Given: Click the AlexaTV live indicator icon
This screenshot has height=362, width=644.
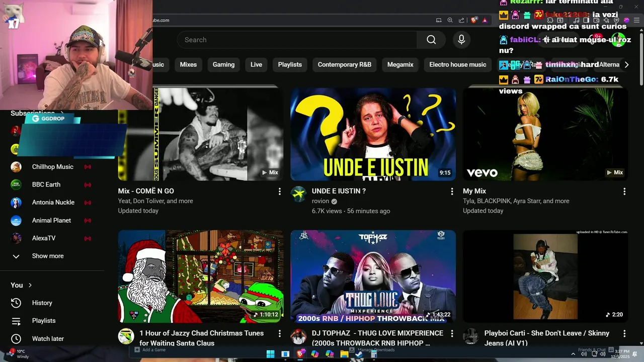Looking at the screenshot, I should coord(88,238).
